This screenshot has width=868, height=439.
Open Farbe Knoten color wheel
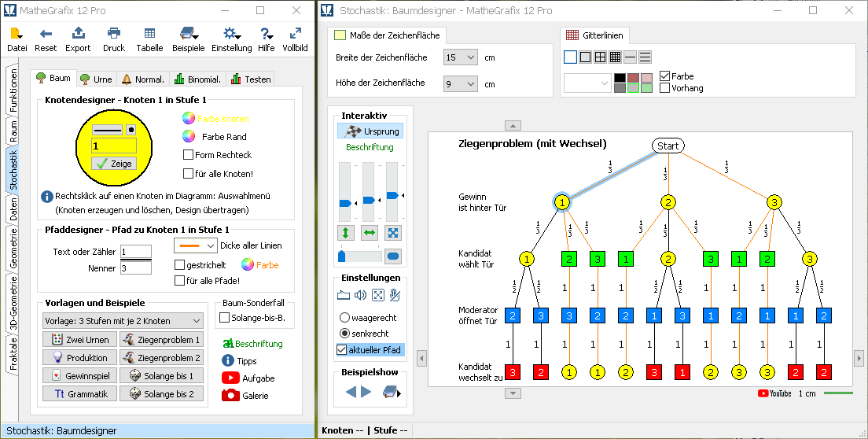[x=188, y=118]
